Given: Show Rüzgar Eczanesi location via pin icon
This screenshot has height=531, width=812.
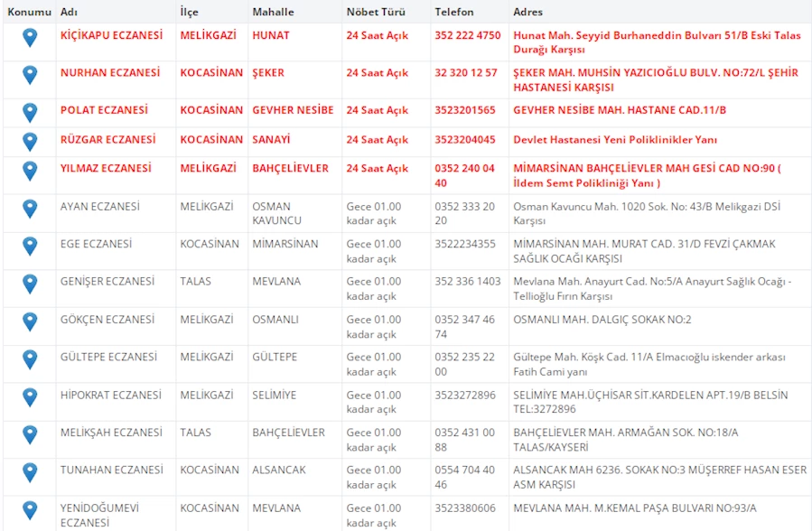Looking at the screenshot, I should (30, 141).
